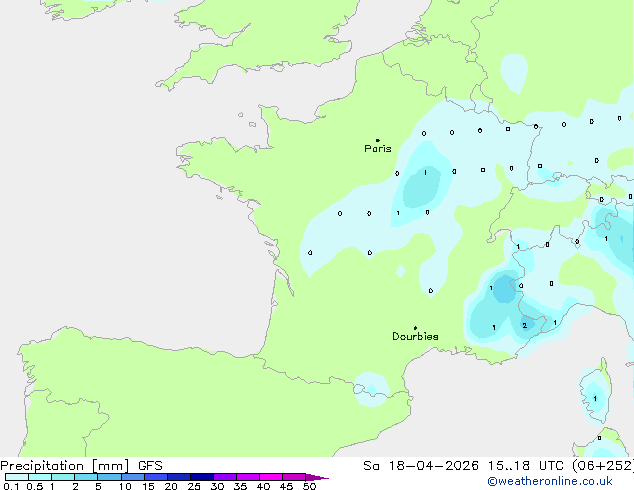The image size is (634, 490).
Task: Click the '50' legend scale value
Action: tap(310, 486)
